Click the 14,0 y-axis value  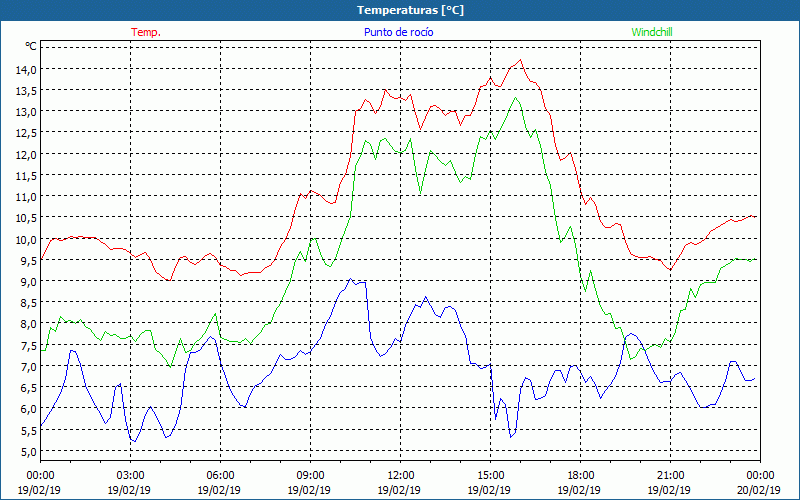pos(26,70)
